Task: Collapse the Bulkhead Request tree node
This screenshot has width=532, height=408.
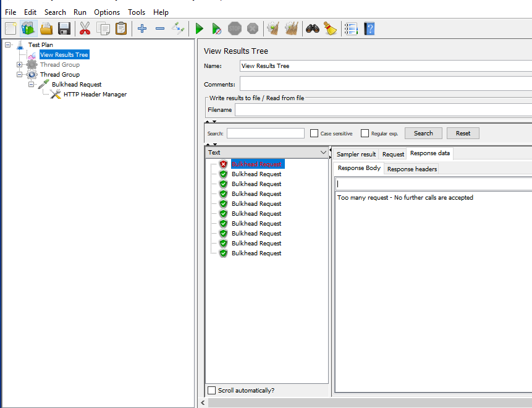Action: pyautogui.click(x=32, y=85)
